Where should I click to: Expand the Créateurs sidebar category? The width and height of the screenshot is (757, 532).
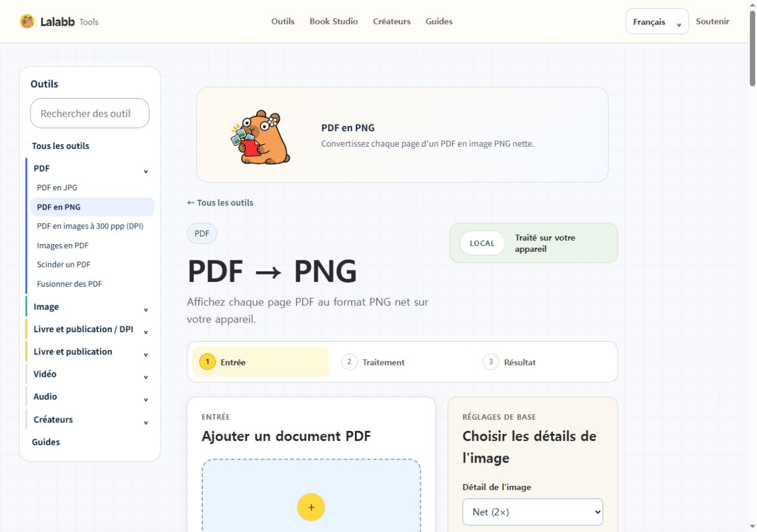click(90, 419)
